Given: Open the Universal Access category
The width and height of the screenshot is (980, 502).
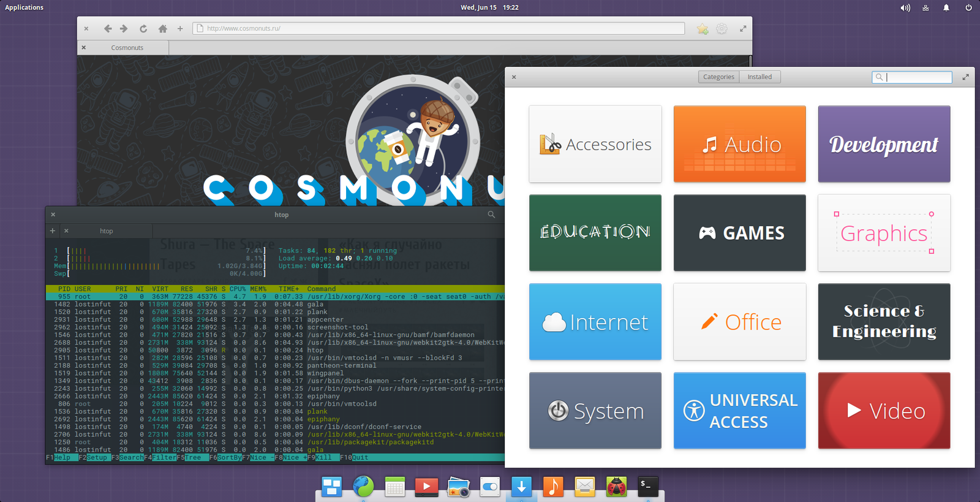Looking at the screenshot, I should point(740,411).
